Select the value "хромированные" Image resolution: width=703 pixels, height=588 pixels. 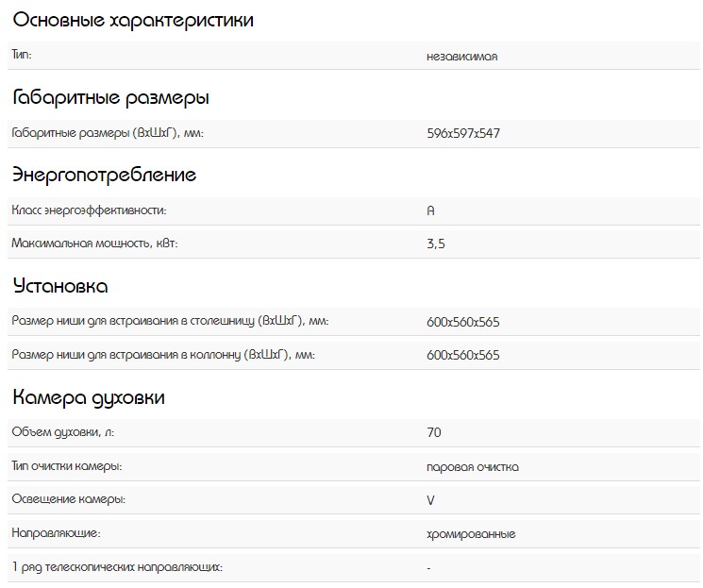470,533
